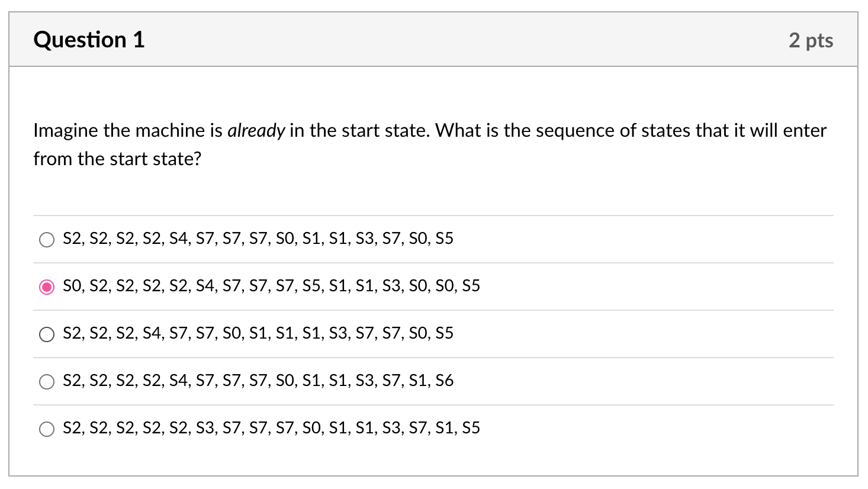Viewport: 868px width, 489px height.
Task: Click inside the question card body
Action: tap(434, 195)
